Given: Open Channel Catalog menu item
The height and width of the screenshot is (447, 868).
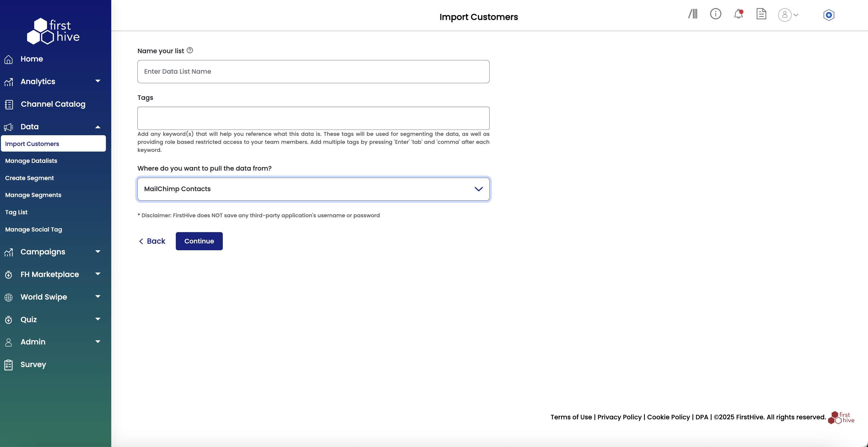Looking at the screenshot, I should (53, 104).
